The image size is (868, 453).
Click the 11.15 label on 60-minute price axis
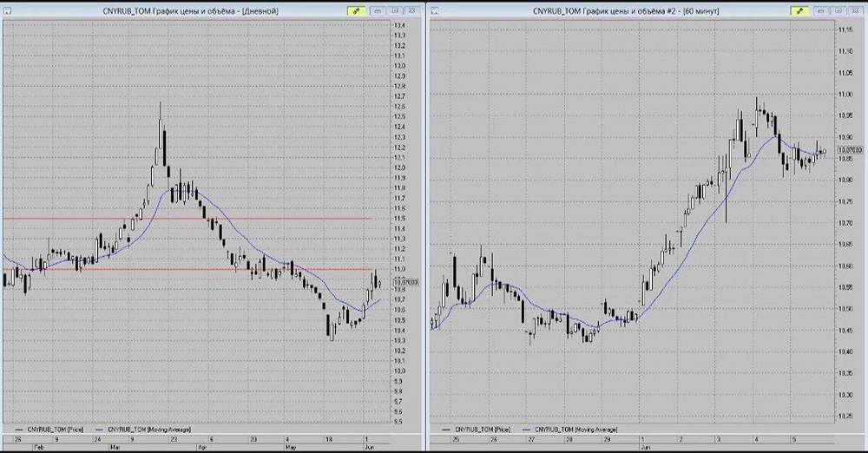[x=845, y=30]
